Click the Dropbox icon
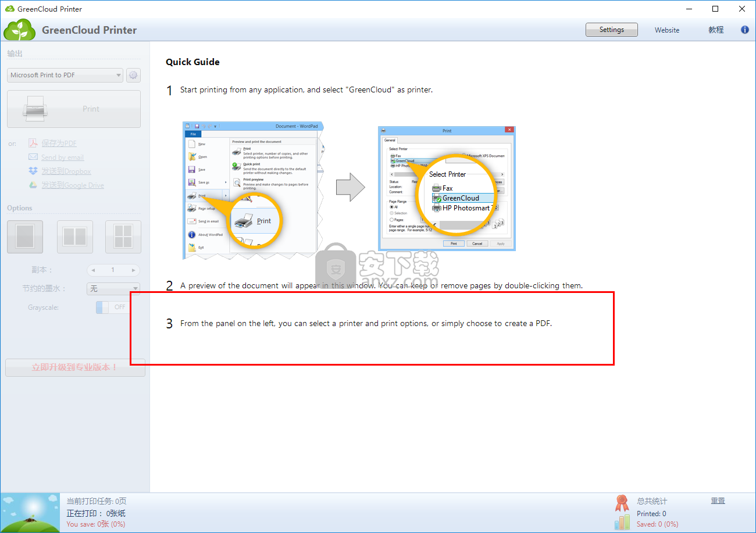Viewport: 756px width, 533px height. [33, 171]
